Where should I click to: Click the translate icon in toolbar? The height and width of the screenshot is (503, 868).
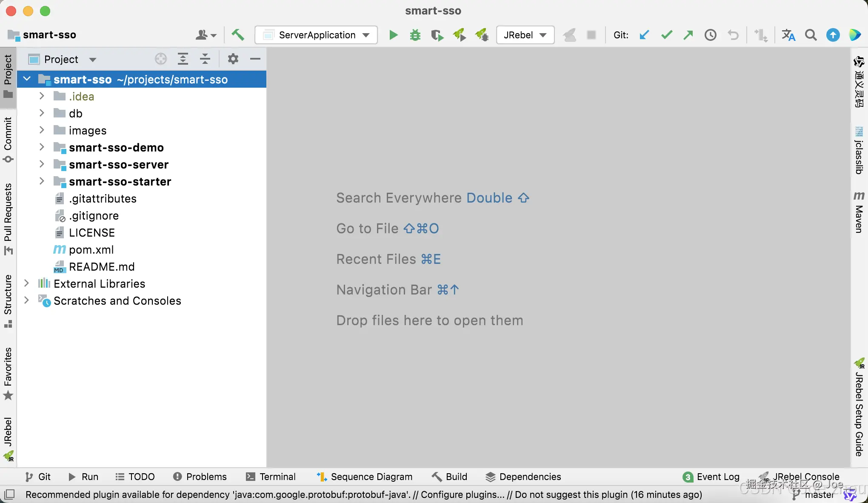[788, 35]
